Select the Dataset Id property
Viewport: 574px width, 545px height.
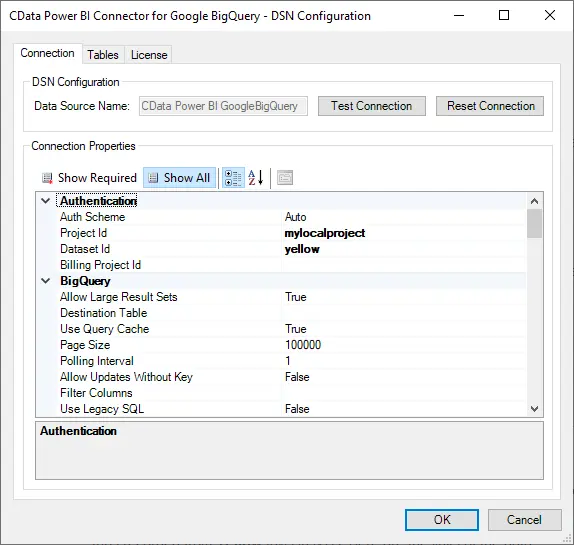pyautogui.click(x=85, y=249)
